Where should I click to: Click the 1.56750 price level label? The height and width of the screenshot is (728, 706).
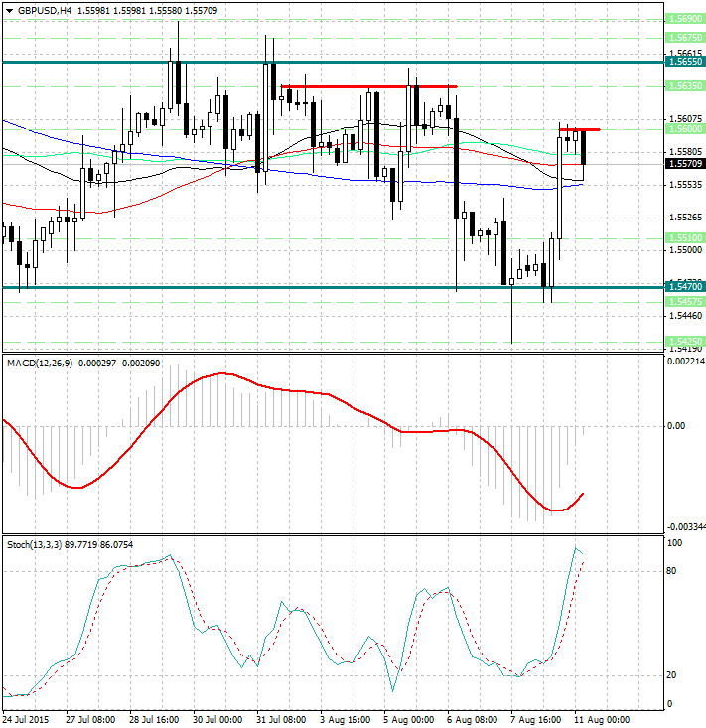(x=684, y=37)
